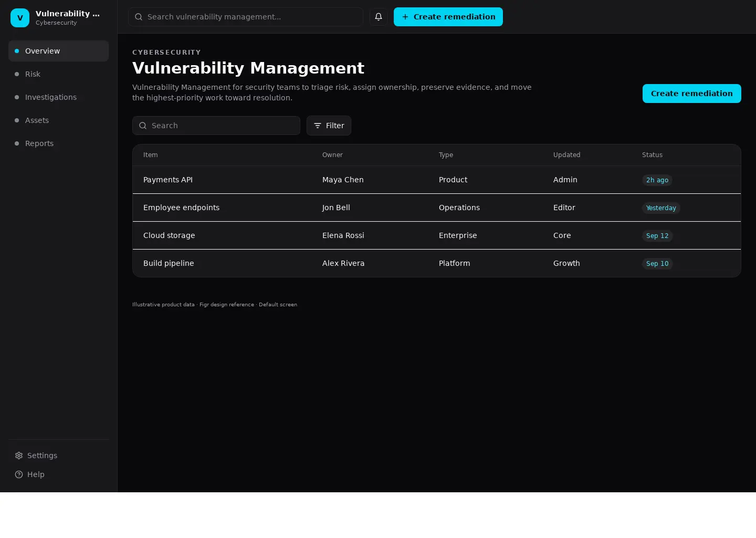Click magnifier icon in top search bar
The height and width of the screenshot is (538, 756).
tap(139, 17)
